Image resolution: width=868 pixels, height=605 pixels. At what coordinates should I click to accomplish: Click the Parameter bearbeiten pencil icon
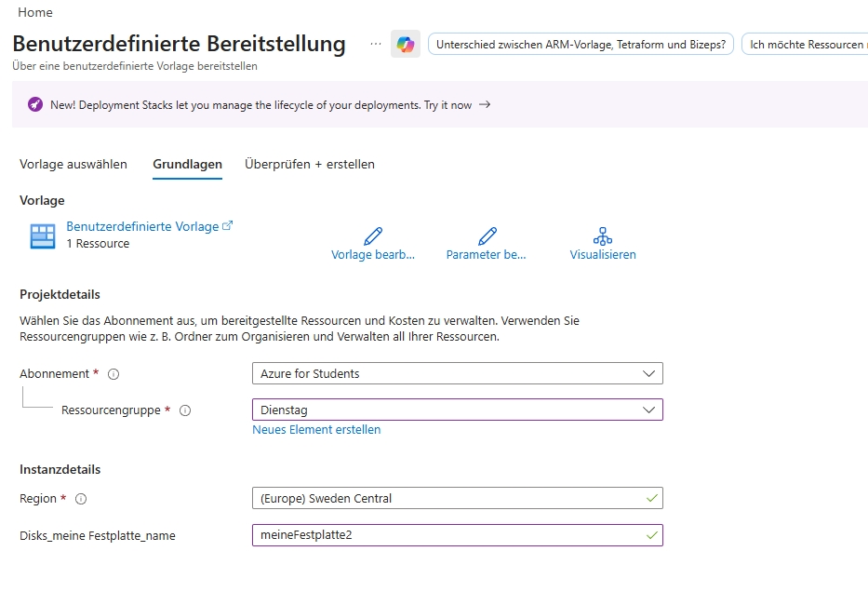coord(487,235)
